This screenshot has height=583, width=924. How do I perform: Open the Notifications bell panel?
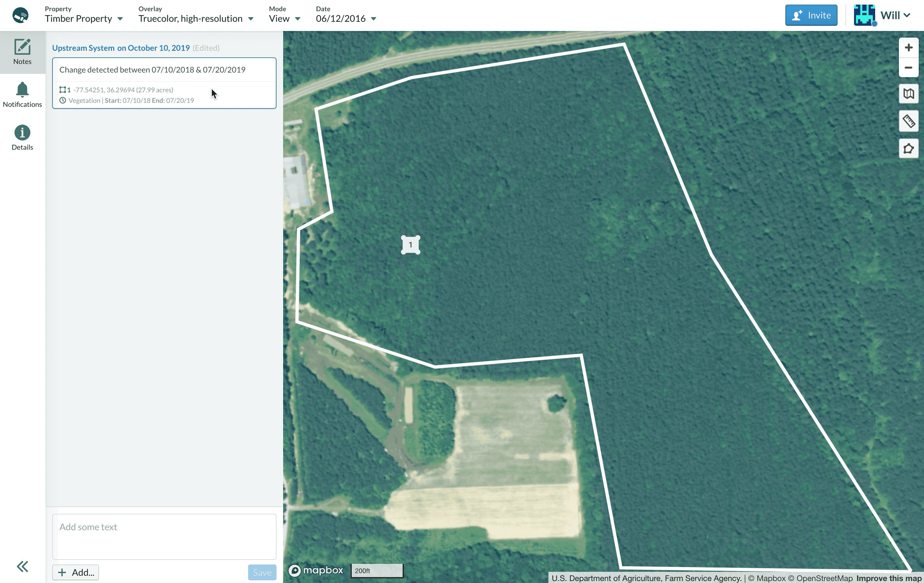pyautogui.click(x=22, y=95)
